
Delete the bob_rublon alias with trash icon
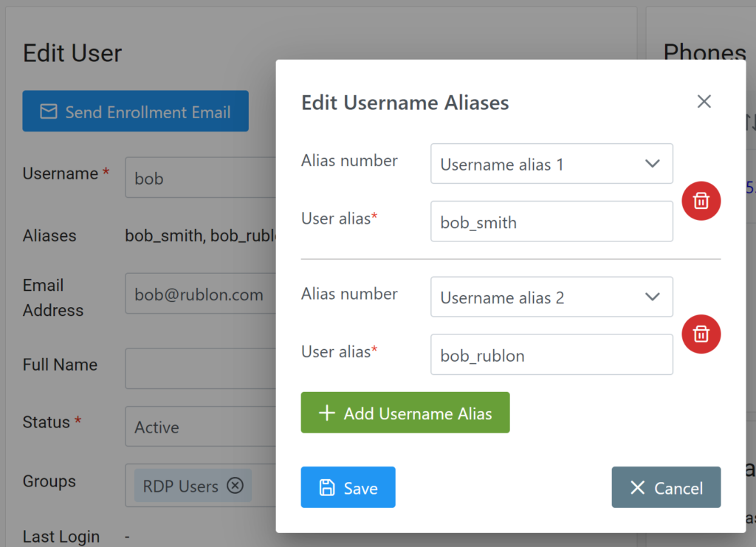pyautogui.click(x=701, y=334)
